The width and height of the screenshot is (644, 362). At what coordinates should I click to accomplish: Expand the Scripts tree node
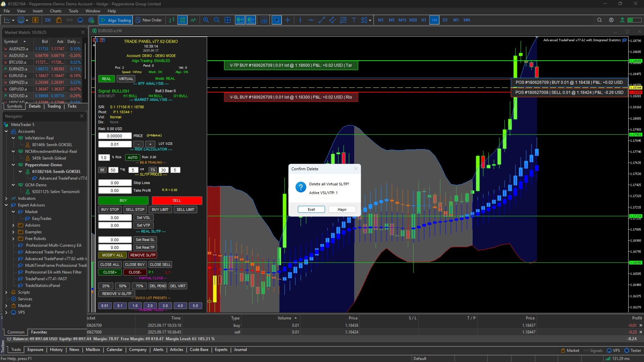pos(6,292)
